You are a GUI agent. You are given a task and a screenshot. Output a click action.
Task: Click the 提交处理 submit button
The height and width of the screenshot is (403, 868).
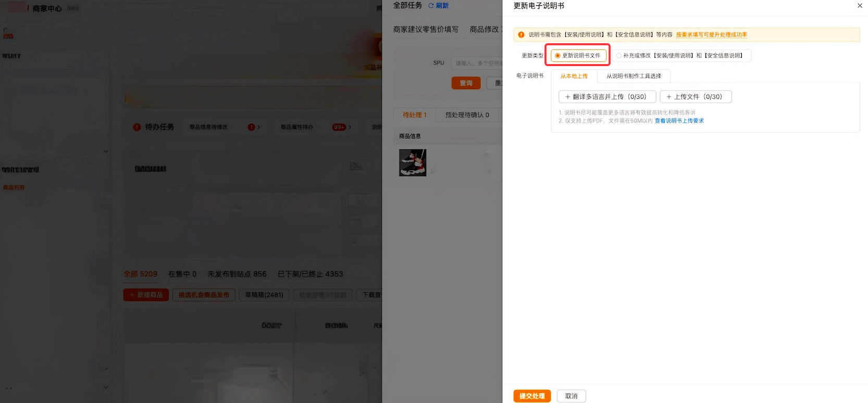click(x=531, y=396)
